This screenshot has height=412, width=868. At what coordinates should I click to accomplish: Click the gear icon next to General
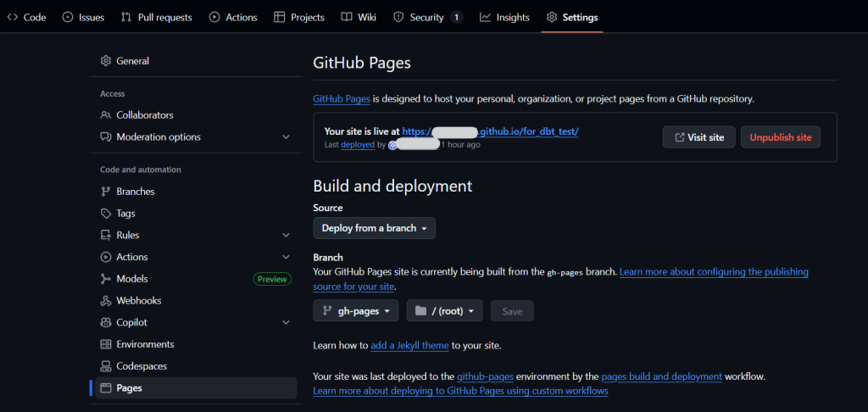(x=106, y=61)
